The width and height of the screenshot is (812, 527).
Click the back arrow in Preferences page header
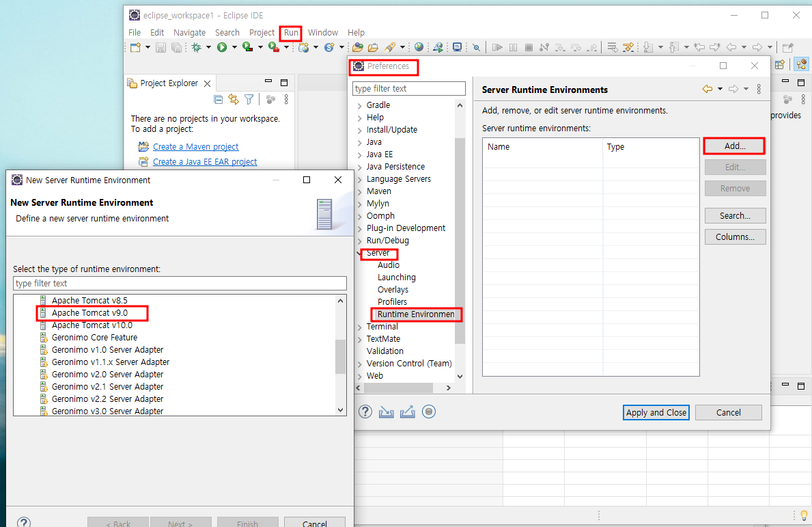(708, 89)
